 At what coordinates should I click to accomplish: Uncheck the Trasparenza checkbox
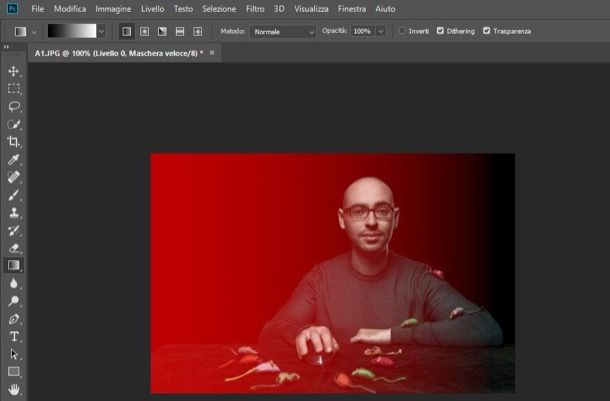point(486,31)
